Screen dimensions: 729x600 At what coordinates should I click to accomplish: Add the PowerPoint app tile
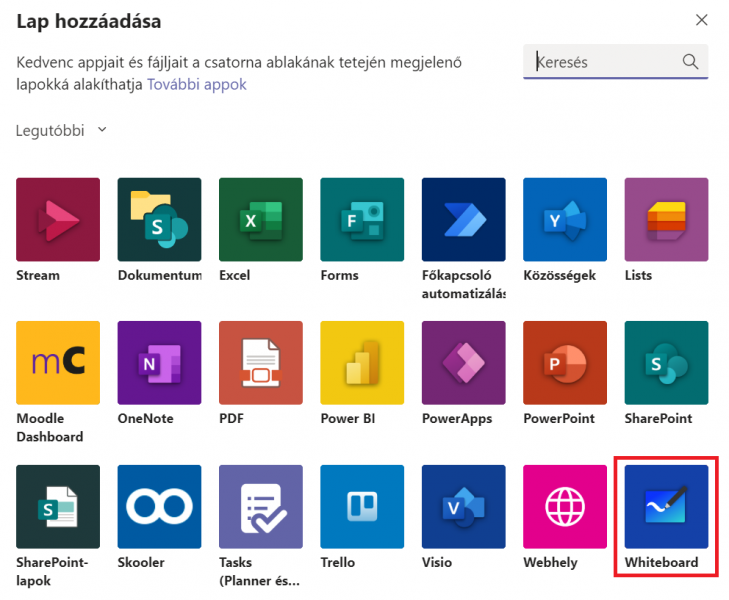click(565, 363)
